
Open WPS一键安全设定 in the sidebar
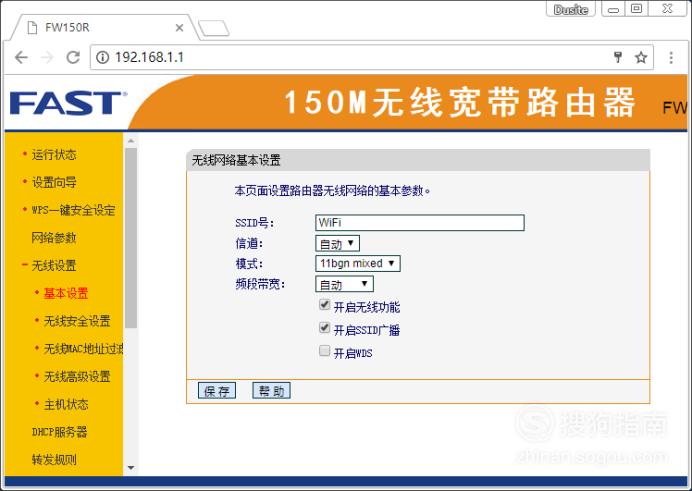(x=73, y=210)
